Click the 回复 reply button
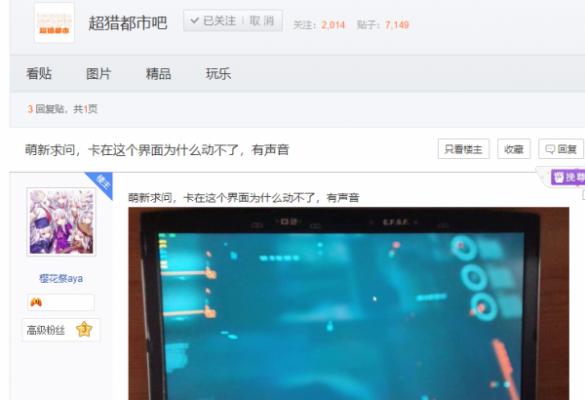The width and height of the screenshot is (585, 400). click(x=561, y=149)
